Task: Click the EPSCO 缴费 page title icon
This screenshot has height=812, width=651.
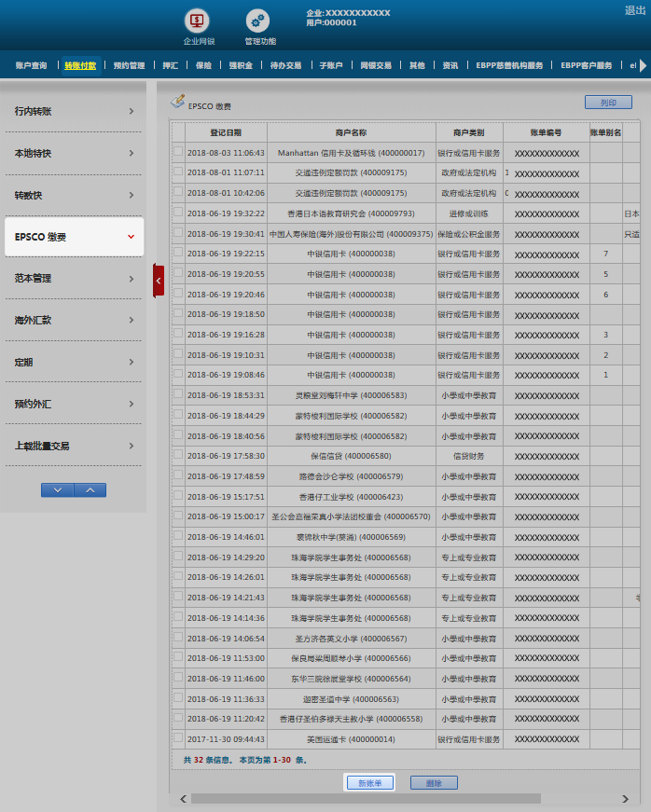Action: (177, 103)
